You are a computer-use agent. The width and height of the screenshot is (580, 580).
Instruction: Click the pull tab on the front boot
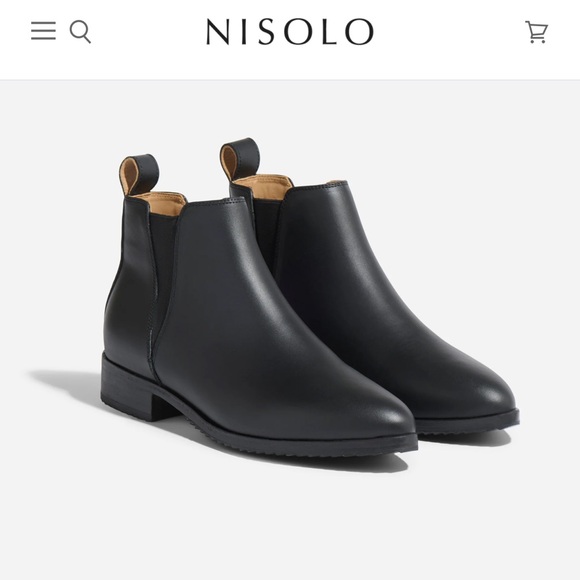139,175
